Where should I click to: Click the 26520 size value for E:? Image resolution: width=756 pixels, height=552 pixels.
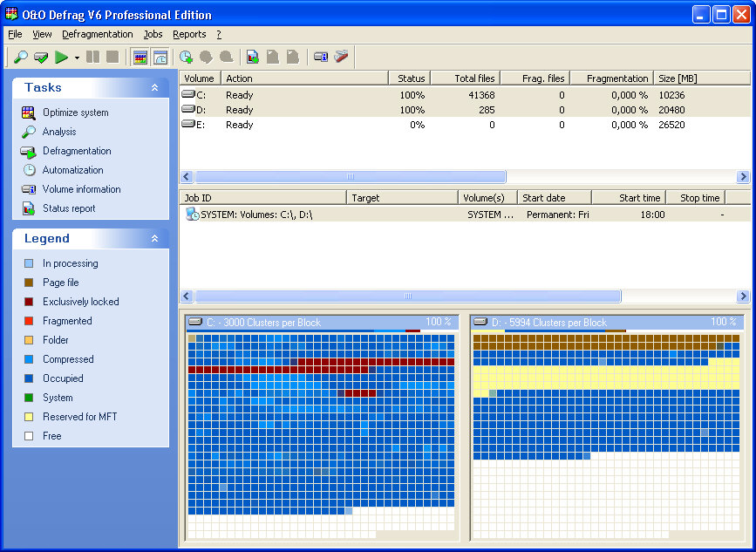[x=671, y=125]
